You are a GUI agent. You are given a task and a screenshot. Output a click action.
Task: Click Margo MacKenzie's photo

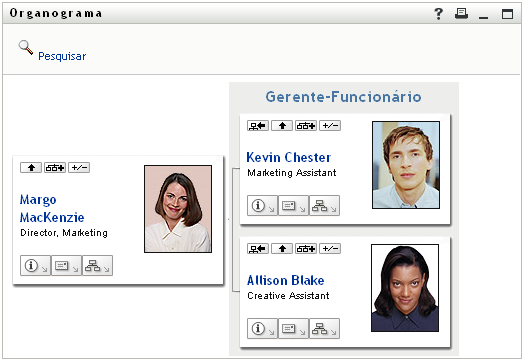pos(178,209)
